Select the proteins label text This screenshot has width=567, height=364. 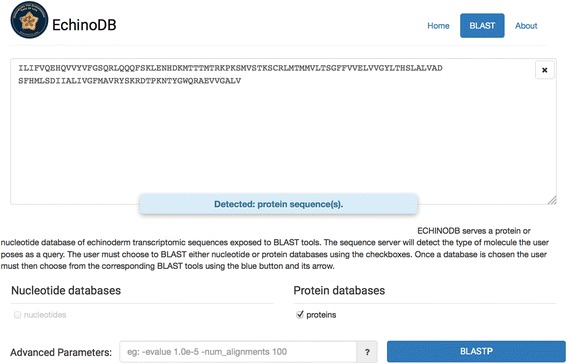pos(321,315)
